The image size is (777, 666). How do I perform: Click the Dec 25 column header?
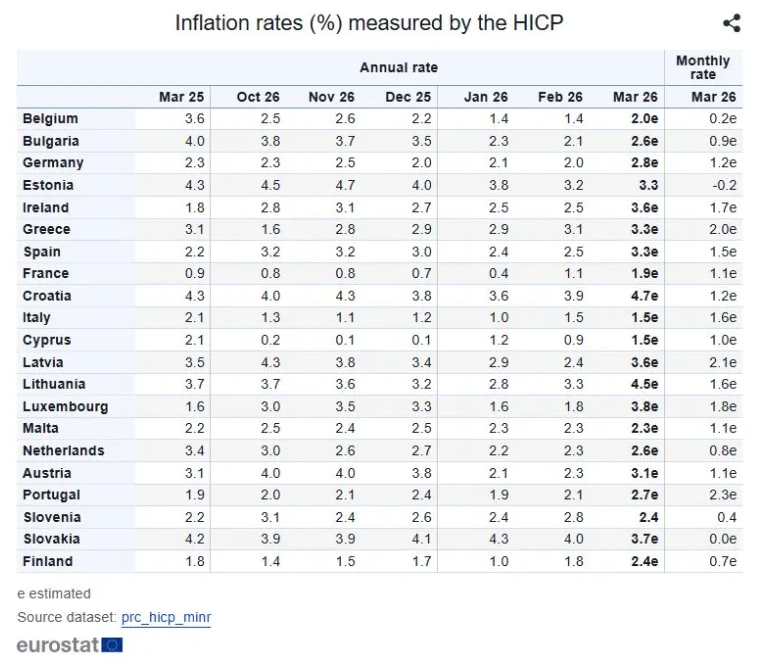408,97
